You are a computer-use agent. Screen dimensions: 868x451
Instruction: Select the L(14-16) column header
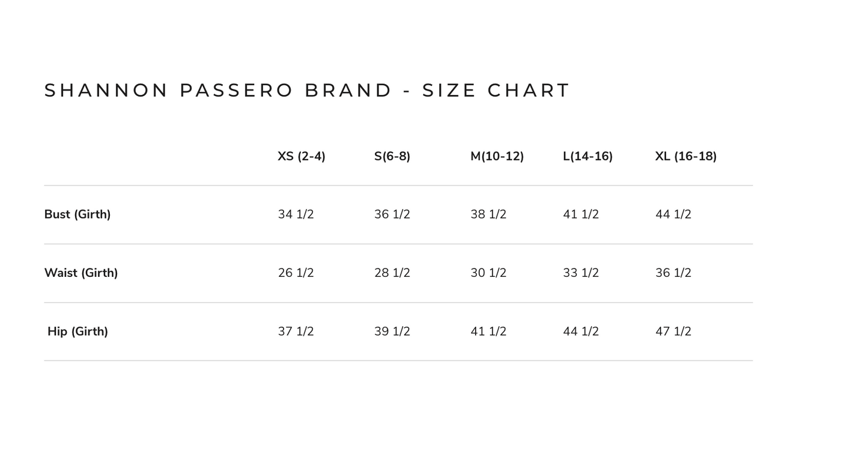[588, 156]
